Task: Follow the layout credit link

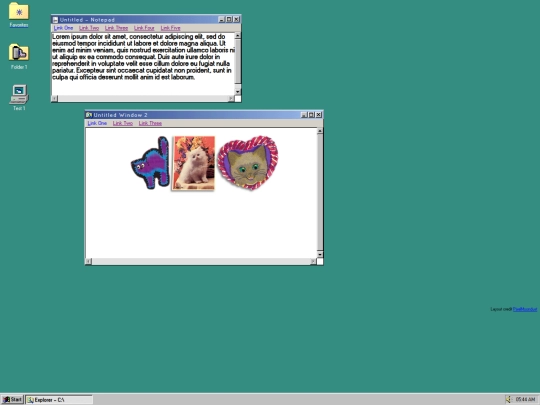Action: click(x=525, y=309)
